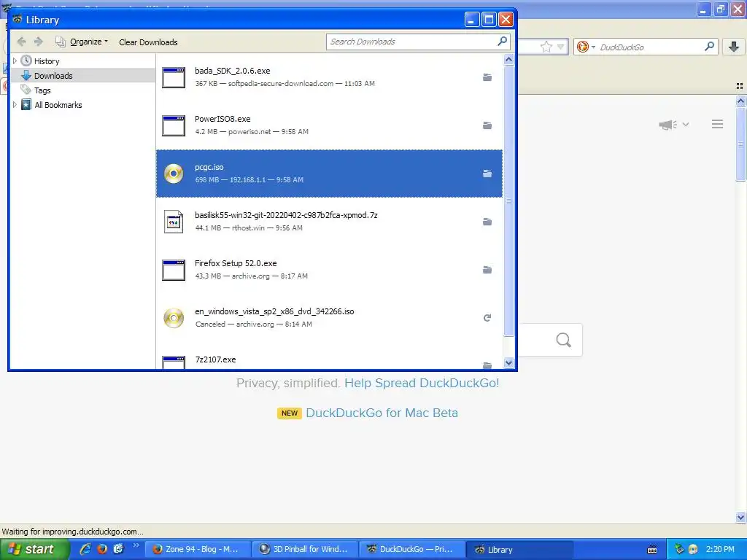Click the browser search bar magnifier icon
Screen dimensions: 747x560
pyautogui.click(x=709, y=47)
